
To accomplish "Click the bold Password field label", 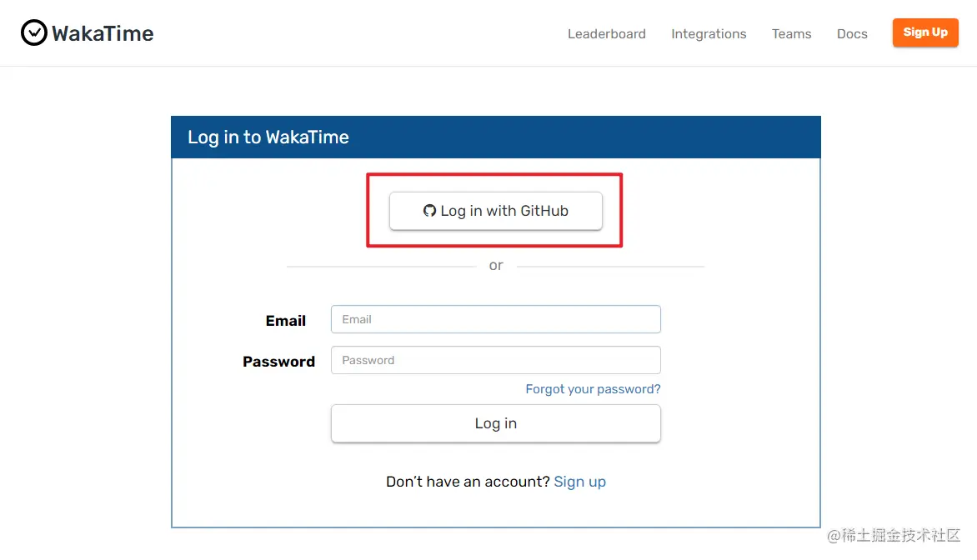I will click(278, 362).
